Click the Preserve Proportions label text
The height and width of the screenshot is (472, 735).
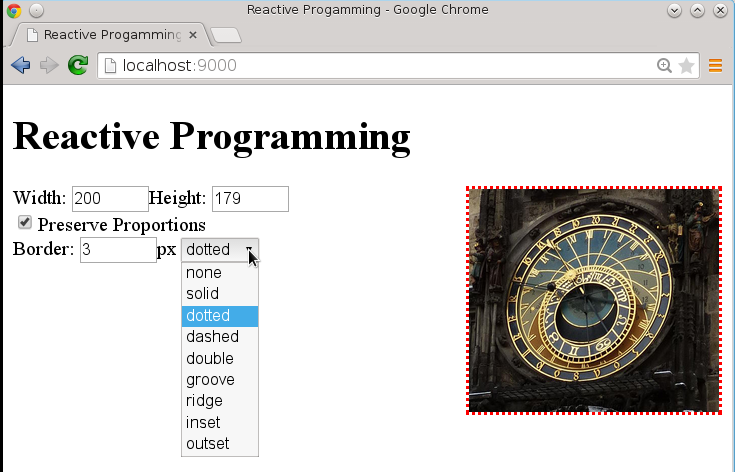[121, 225]
